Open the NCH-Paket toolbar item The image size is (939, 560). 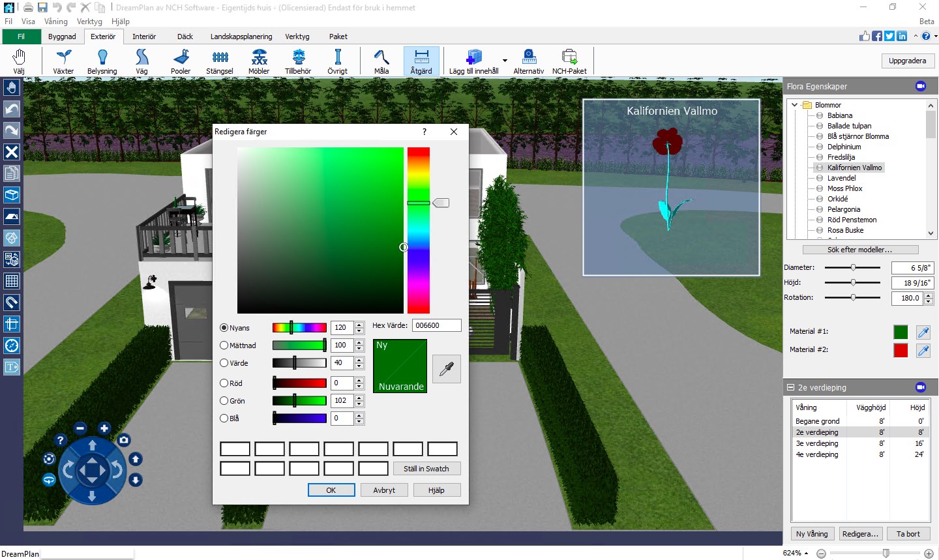569,61
